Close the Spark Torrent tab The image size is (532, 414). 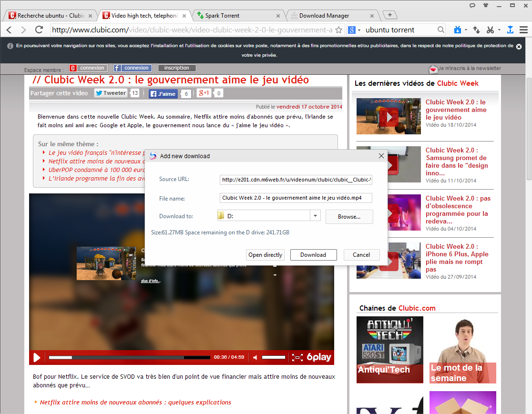pyautogui.click(x=278, y=16)
